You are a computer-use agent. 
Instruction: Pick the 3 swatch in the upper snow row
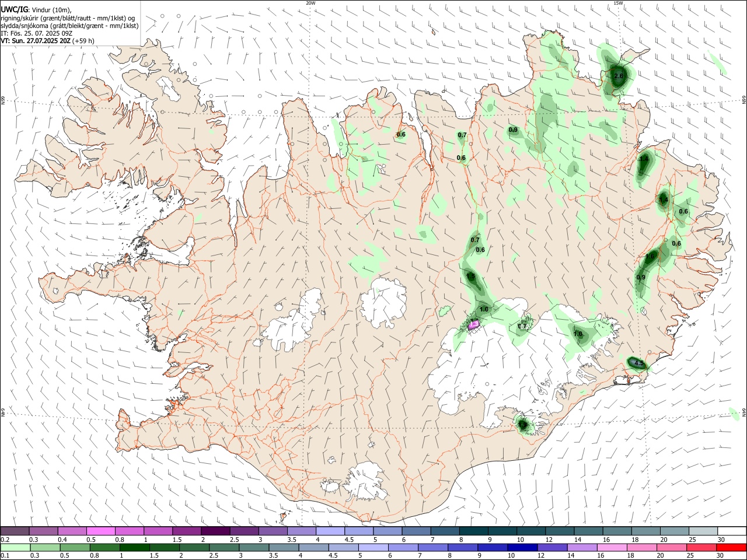click(x=273, y=531)
